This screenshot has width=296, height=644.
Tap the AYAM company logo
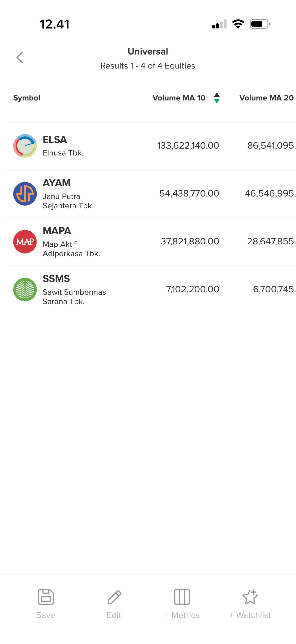(25, 194)
